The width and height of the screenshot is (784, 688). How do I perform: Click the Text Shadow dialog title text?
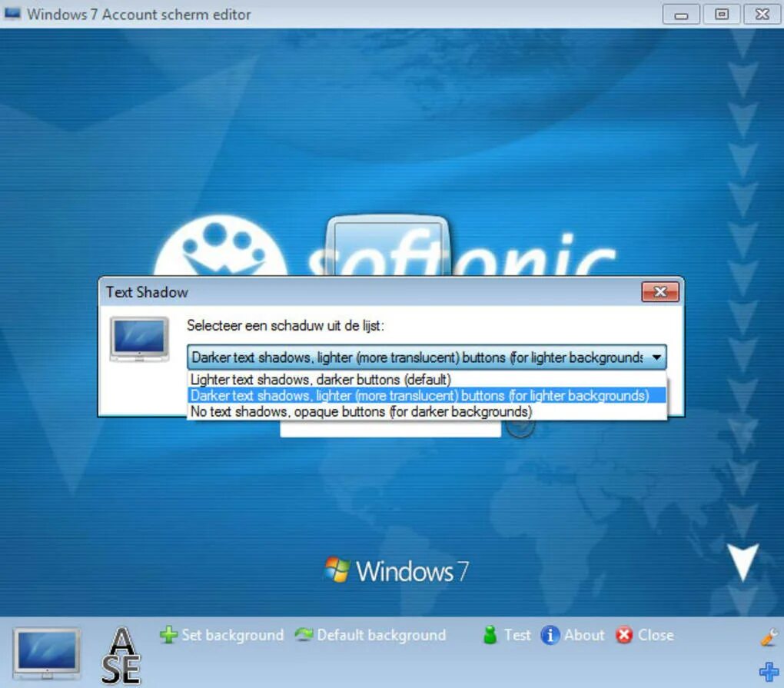pos(147,292)
